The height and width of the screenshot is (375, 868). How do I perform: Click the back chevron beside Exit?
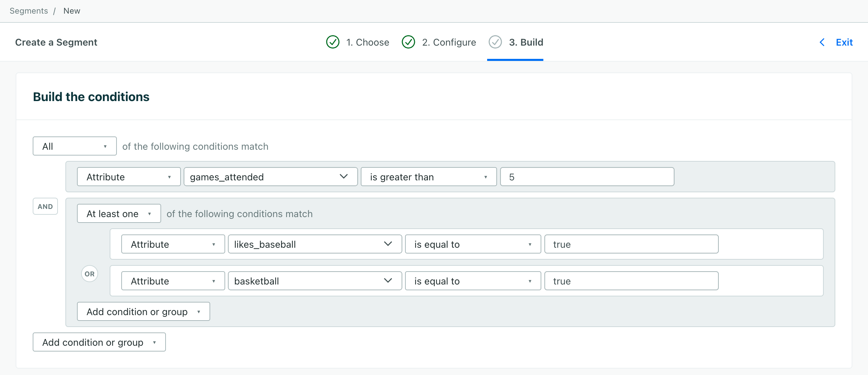point(822,42)
